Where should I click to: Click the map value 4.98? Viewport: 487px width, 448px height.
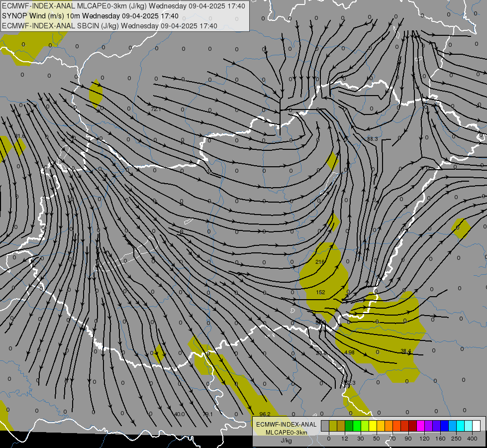pyautogui.click(x=349, y=352)
